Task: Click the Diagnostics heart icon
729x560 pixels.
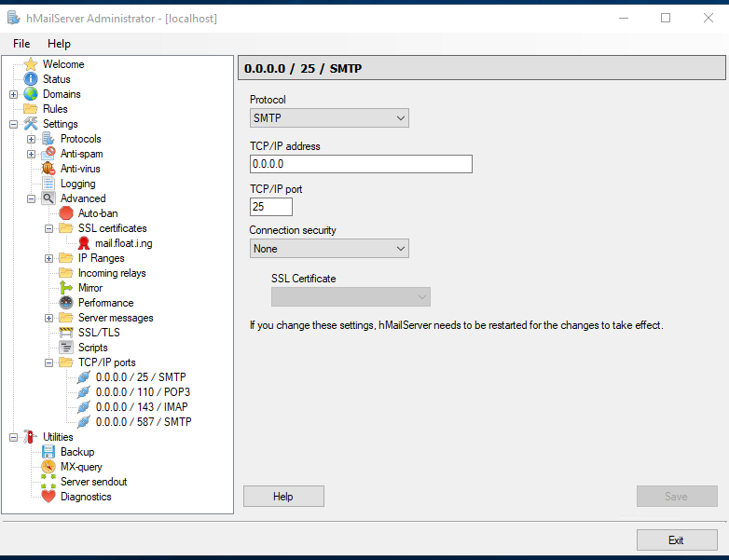Action: click(x=48, y=497)
